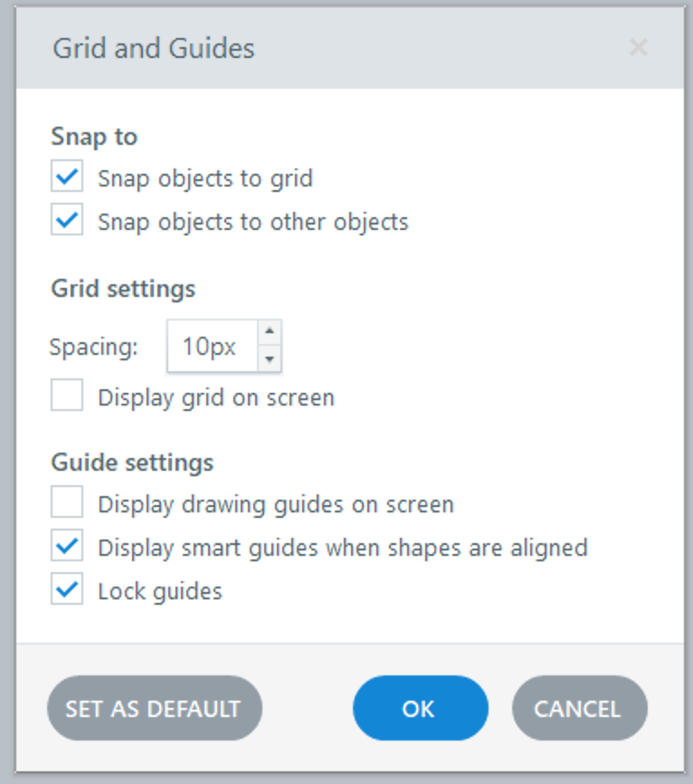Click the 'Lock guides' label text
This screenshot has height=784, width=693.
[x=160, y=591]
